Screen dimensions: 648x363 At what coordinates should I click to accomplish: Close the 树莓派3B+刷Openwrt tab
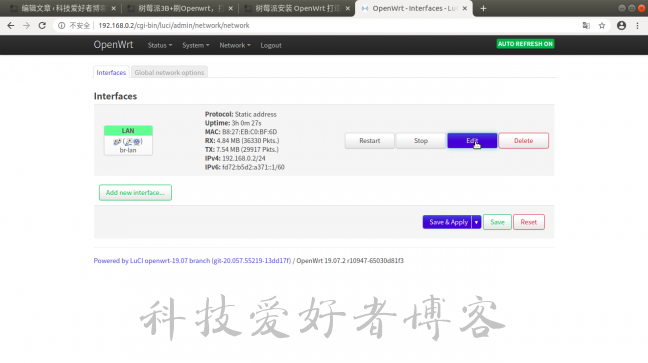[231, 8]
